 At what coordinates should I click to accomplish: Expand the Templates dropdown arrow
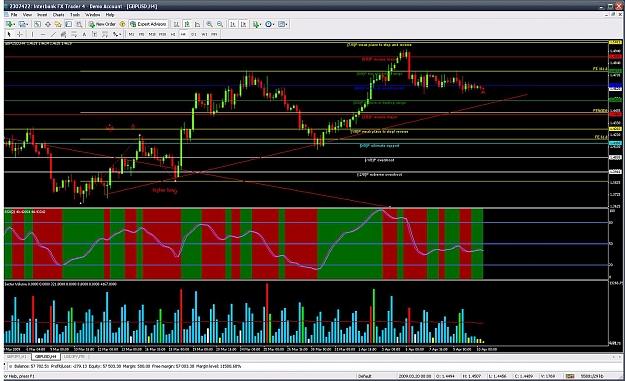pos(287,24)
